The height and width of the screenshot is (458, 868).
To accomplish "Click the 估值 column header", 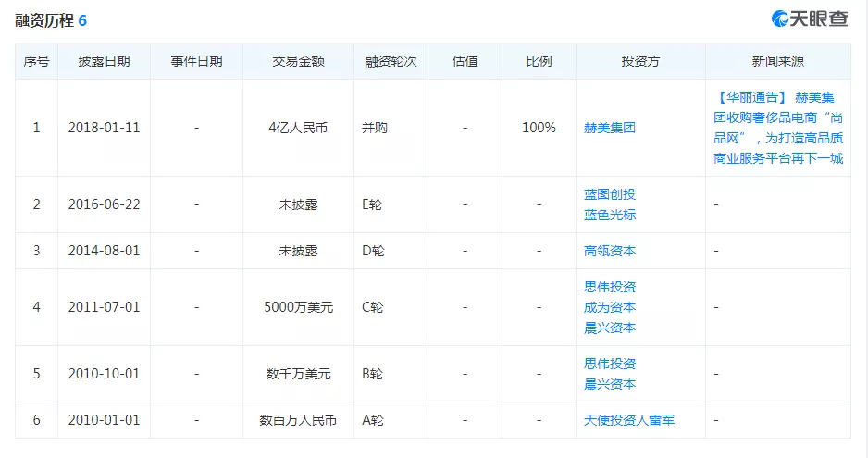I will coord(465,61).
